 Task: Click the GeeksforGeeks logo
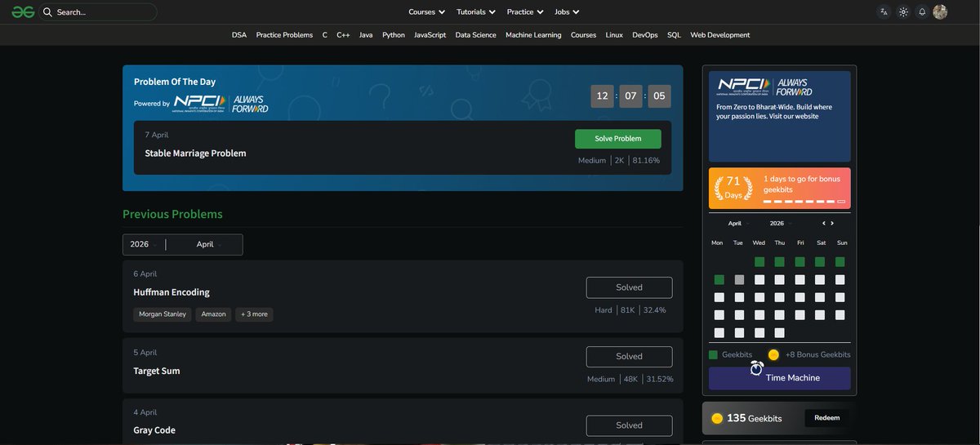coord(23,12)
